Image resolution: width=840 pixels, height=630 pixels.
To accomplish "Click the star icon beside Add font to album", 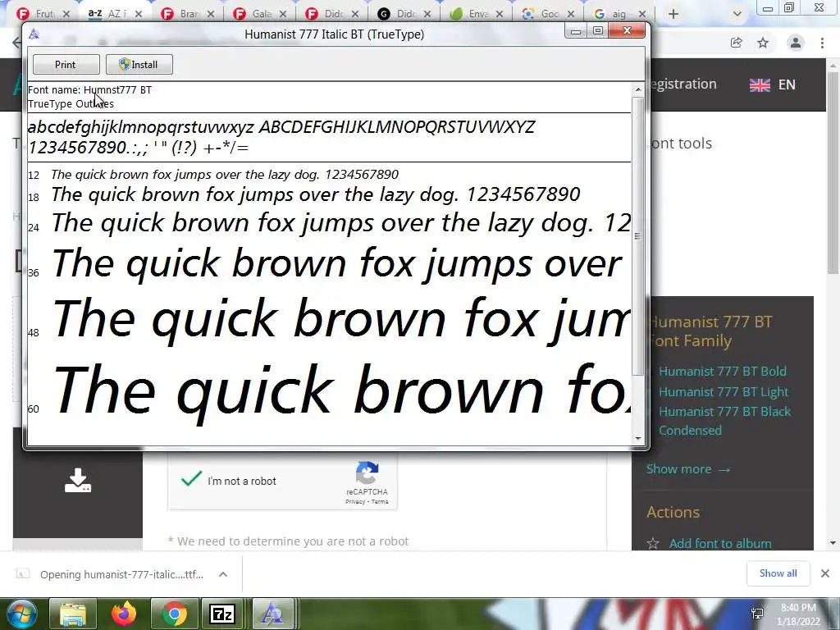I will pyautogui.click(x=652, y=544).
